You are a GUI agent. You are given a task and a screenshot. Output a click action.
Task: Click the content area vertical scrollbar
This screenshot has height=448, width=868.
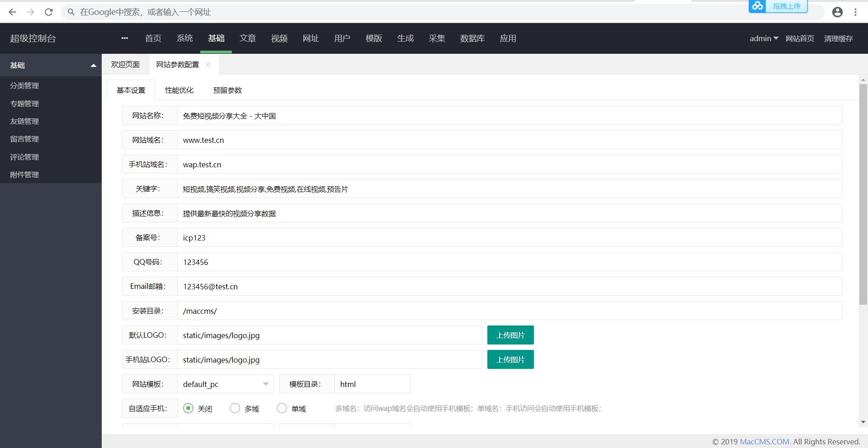[x=863, y=194]
